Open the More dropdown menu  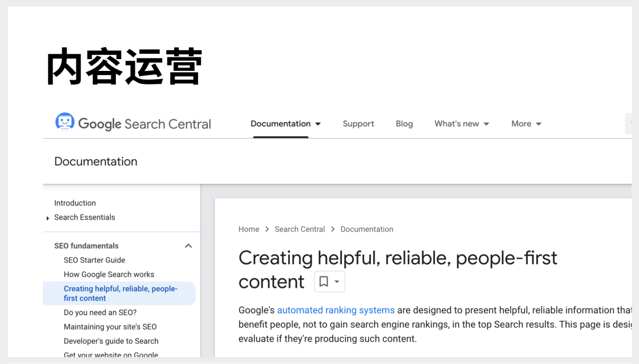point(526,123)
